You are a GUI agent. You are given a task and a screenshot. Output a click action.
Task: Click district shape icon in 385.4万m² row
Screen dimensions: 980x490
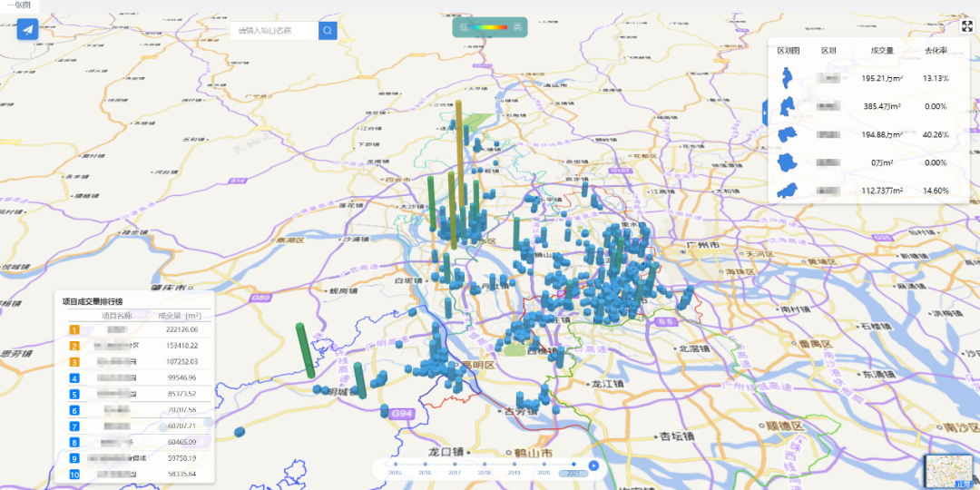[788, 106]
